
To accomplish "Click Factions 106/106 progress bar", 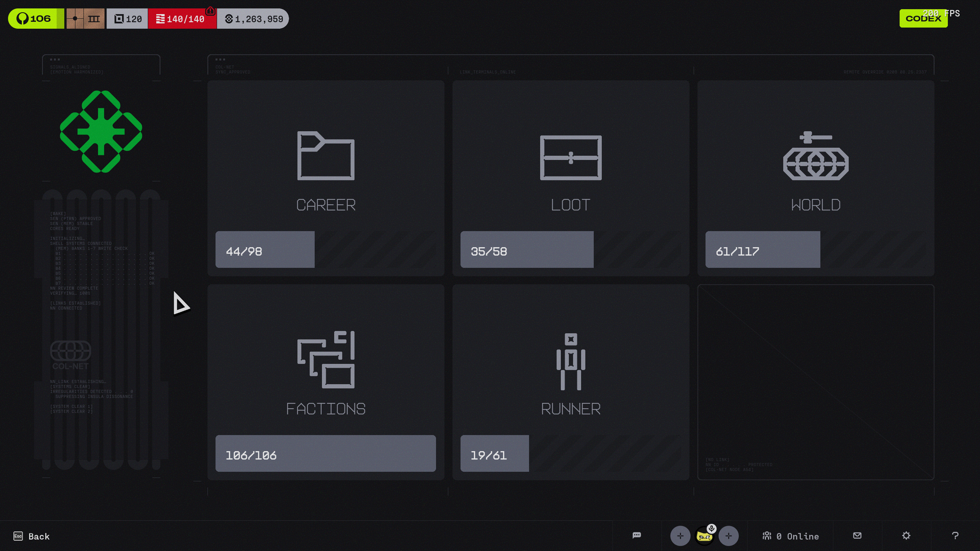I will click(x=325, y=453).
